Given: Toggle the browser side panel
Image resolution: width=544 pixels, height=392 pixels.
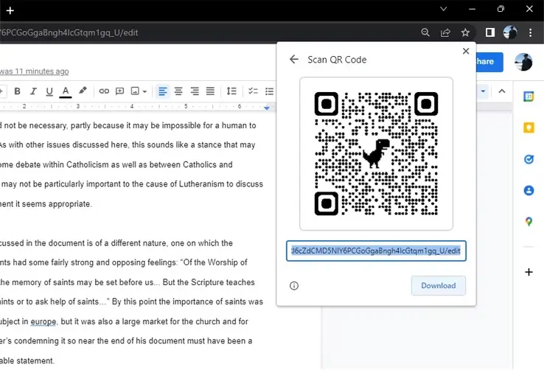Looking at the screenshot, I should 490,32.
